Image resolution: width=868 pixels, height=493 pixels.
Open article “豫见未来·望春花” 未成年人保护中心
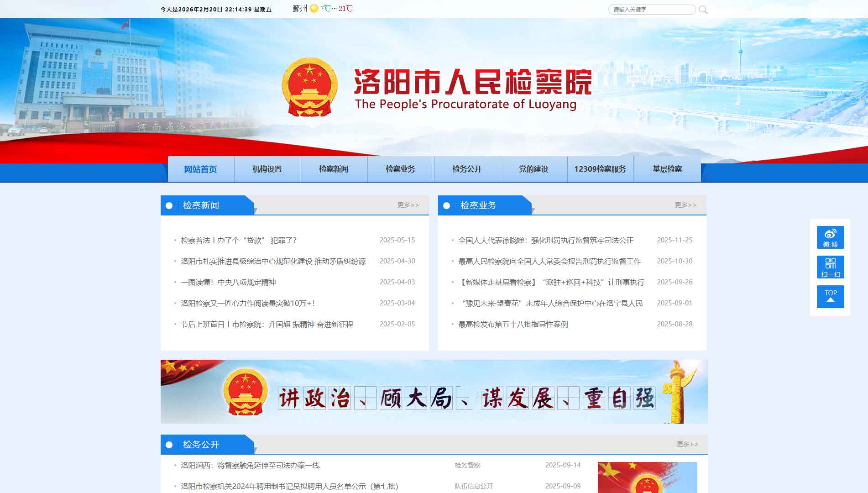[551, 303]
